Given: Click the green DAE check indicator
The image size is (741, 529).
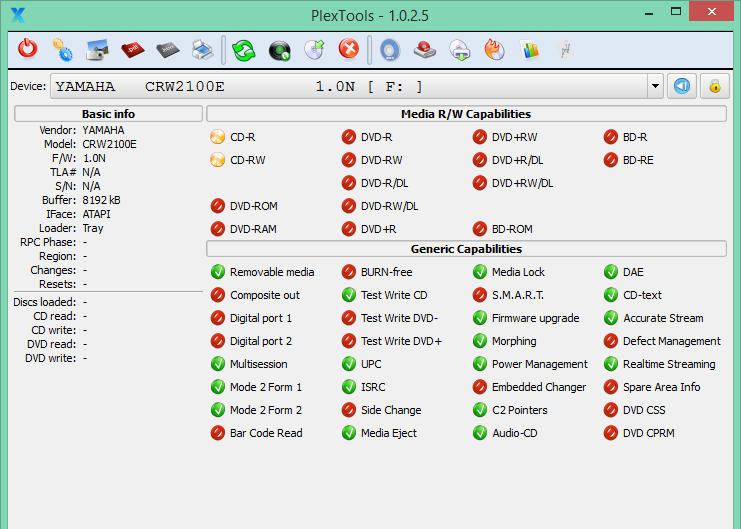Looking at the screenshot, I should pyautogui.click(x=611, y=272).
